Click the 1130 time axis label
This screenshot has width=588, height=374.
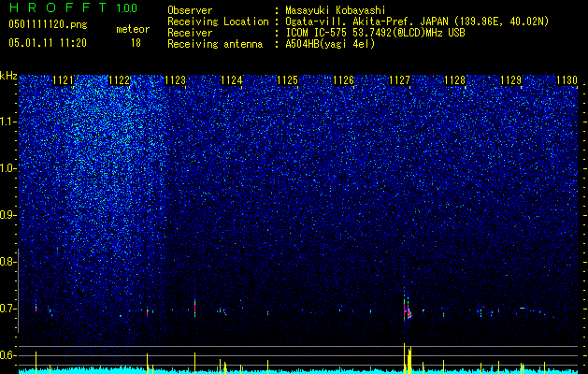[x=566, y=79]
